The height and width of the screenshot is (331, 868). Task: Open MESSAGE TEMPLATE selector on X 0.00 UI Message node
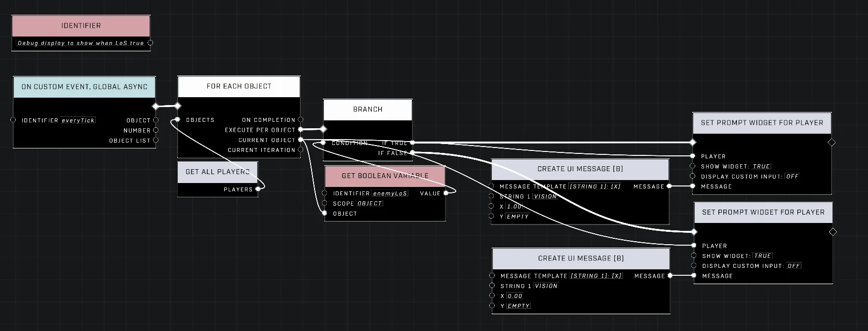(596, 276)
